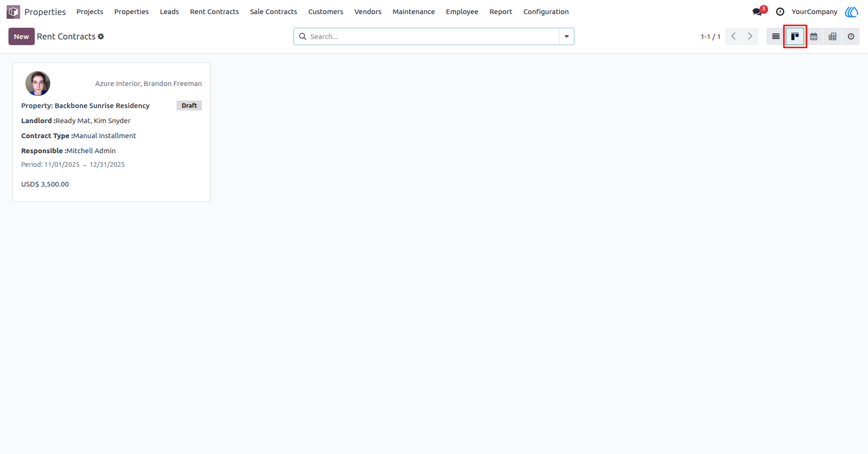The image size is (868, 454).
Task: Open the Maintenance menu
Action: pos(413,12)
